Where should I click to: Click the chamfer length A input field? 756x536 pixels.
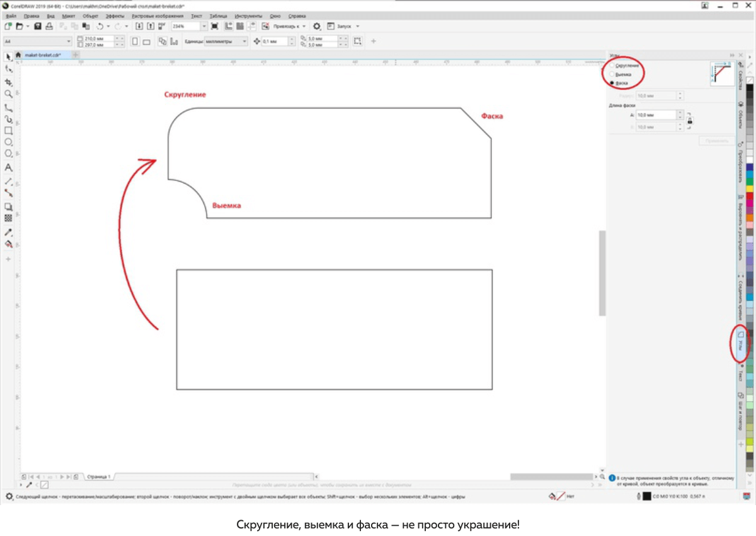pyautogui.click(x=655, y=115)
